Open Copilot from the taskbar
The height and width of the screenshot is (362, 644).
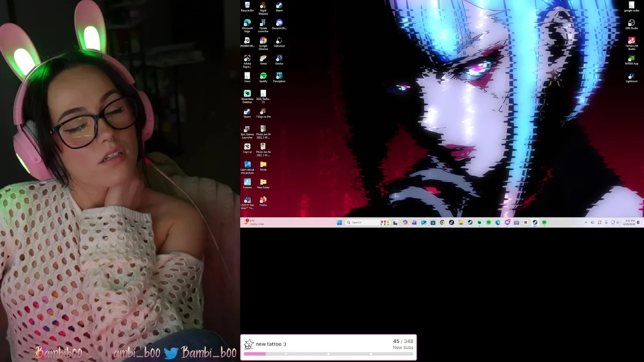coord(405,222)
